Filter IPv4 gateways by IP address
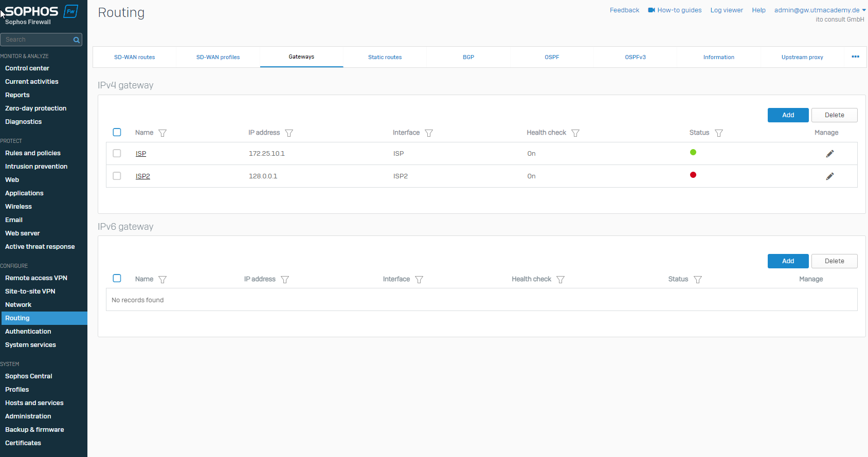Viewport: 868px width, 457px height. (289, 133)
